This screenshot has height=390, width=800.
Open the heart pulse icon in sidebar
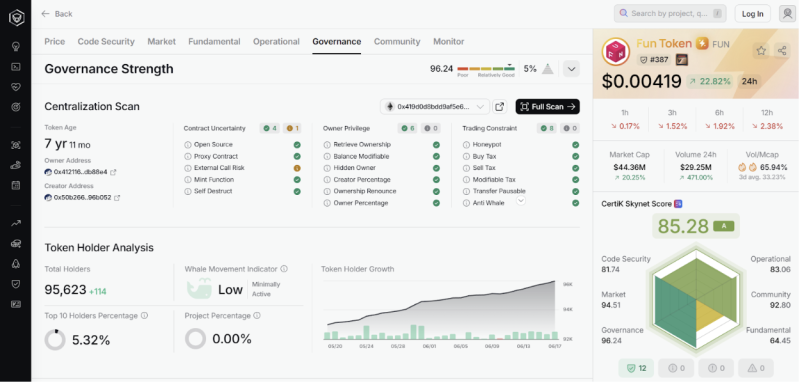(16, 87)
